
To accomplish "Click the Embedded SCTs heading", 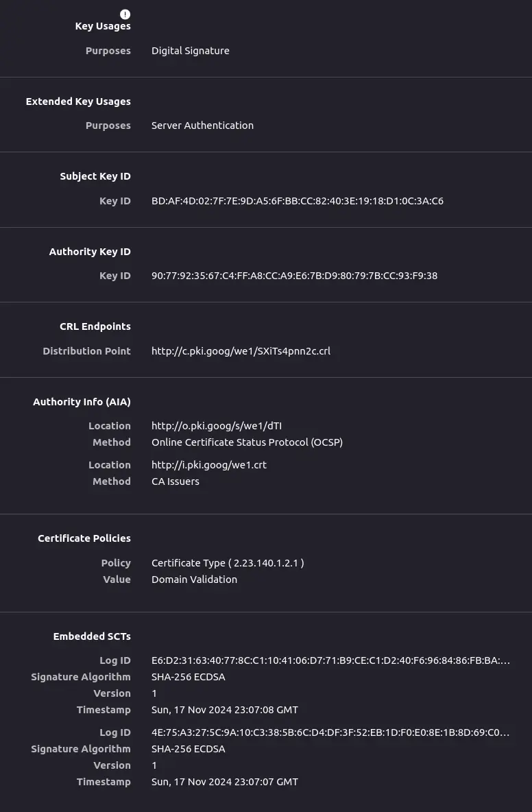I will tap(92, 636).
